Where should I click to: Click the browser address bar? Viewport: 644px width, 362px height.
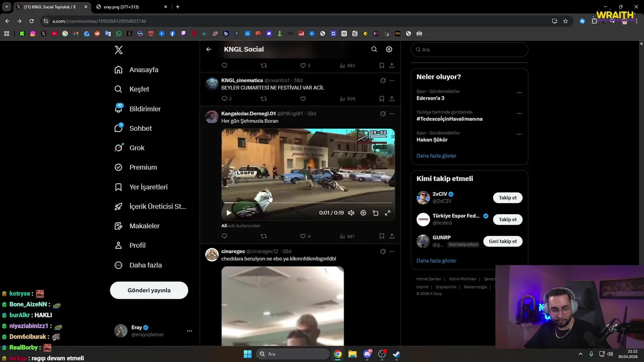(x=297, y=21)
